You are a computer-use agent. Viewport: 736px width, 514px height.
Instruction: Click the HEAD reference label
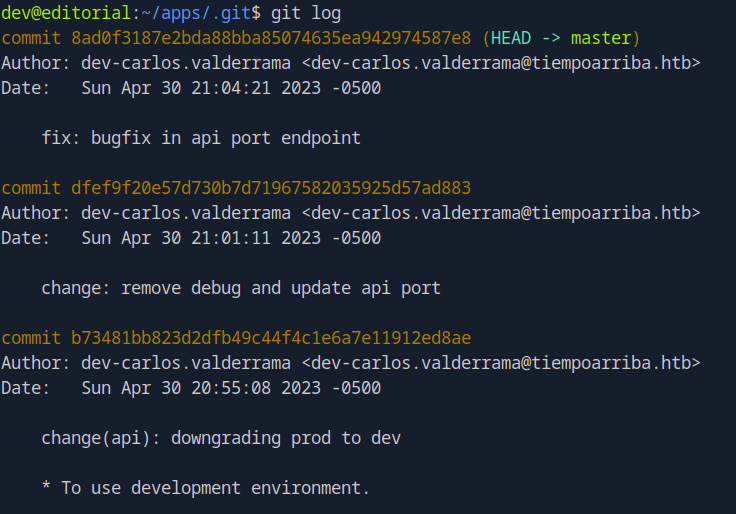[x=511, y=38]
